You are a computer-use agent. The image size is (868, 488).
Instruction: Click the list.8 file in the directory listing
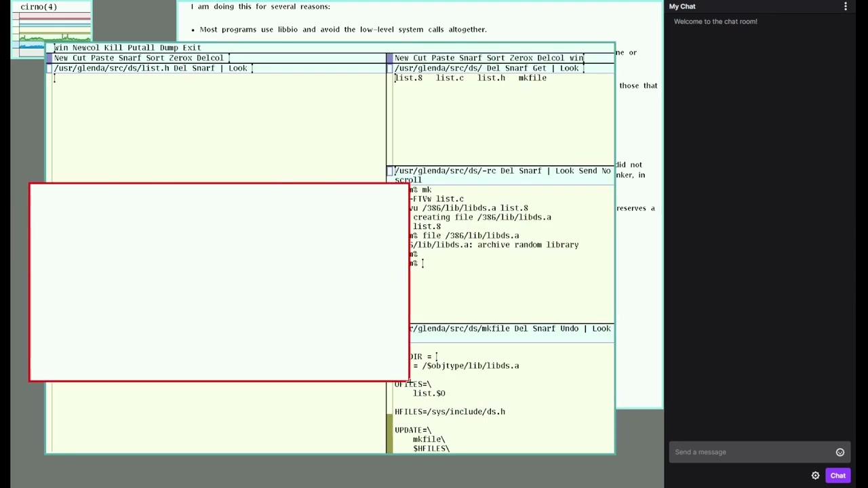pyautogui.click(x=409, y=78)
